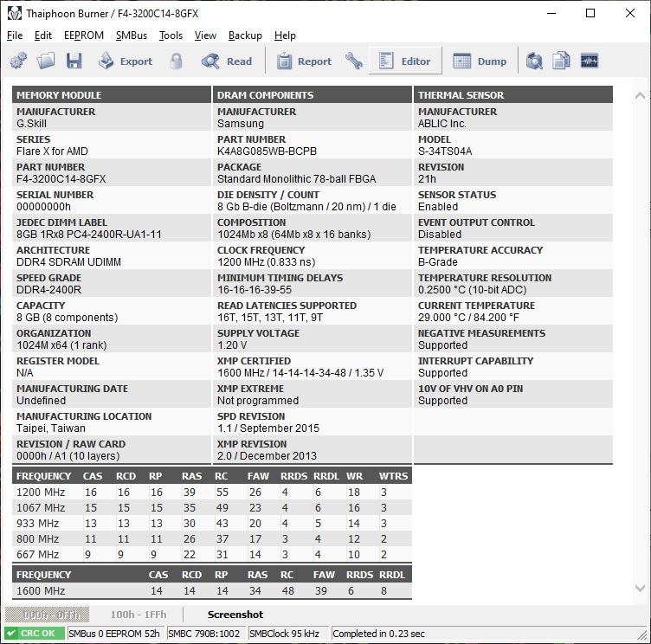Image resolution: width=651 pixels, height=644 pixels.
Task: Click the 'B-Grade' temperature accuracy value
Action: (437, 262)
